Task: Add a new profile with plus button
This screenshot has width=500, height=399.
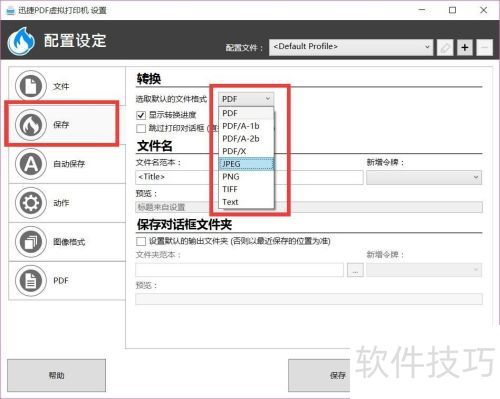Action: (x=465, y=48)
